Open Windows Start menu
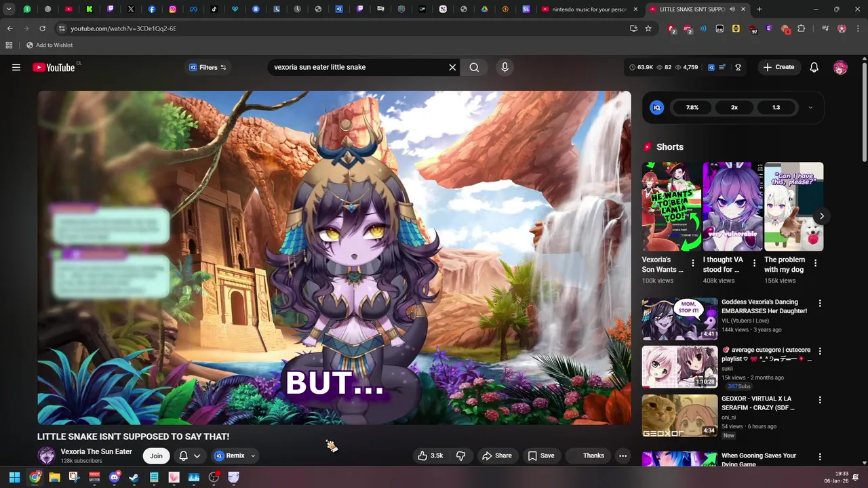Image resolution: width=868 pixels, height=488 pixels. (x=14, y=477)
